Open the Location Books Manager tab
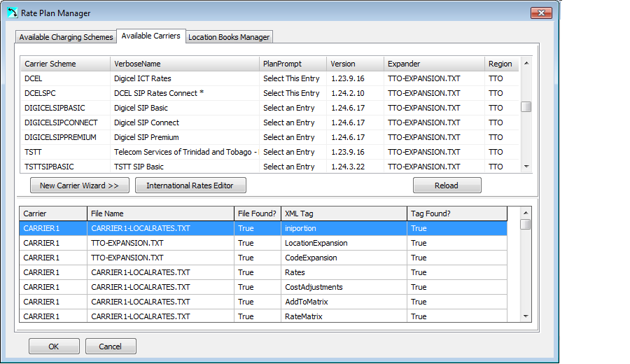The image size is (630, 364). click(229, 37)
